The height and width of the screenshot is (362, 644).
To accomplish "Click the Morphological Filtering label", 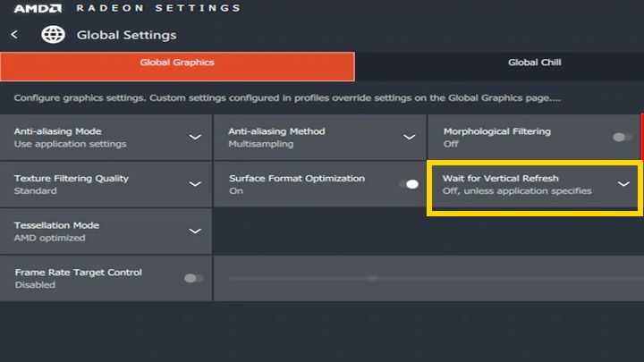I will pos(496,131).
